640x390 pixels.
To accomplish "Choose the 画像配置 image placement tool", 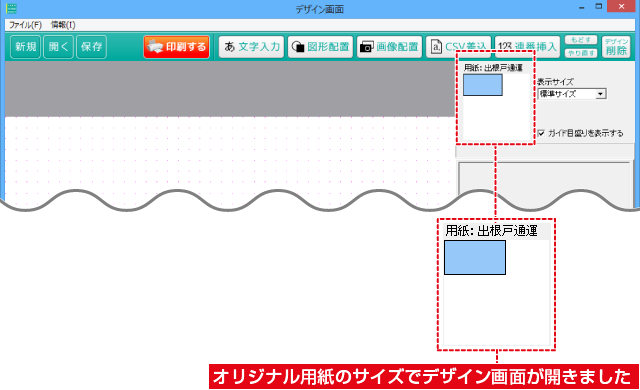I will pos(389,47).
